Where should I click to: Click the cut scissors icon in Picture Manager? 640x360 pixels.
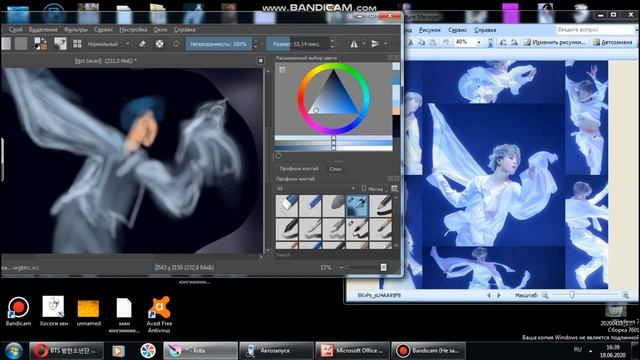click(x=411, y=42)
